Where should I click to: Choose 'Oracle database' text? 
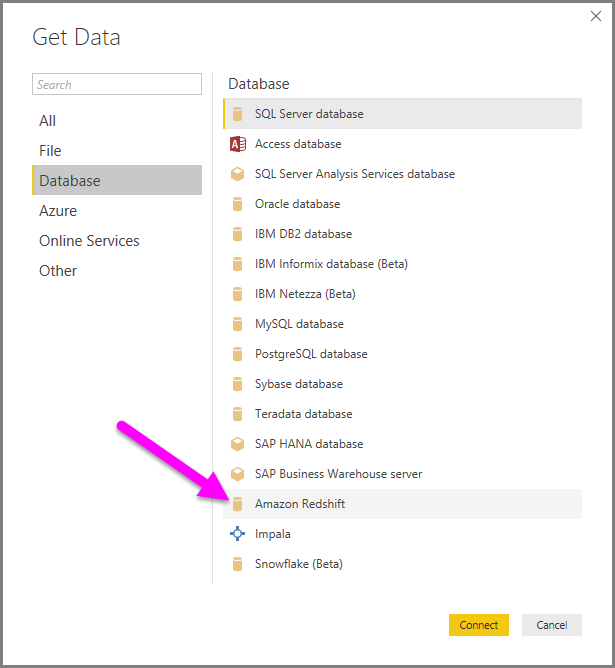click(298, 204)
